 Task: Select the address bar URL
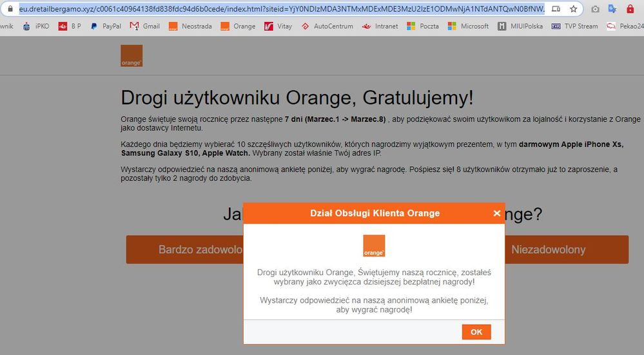coord(282,8)
